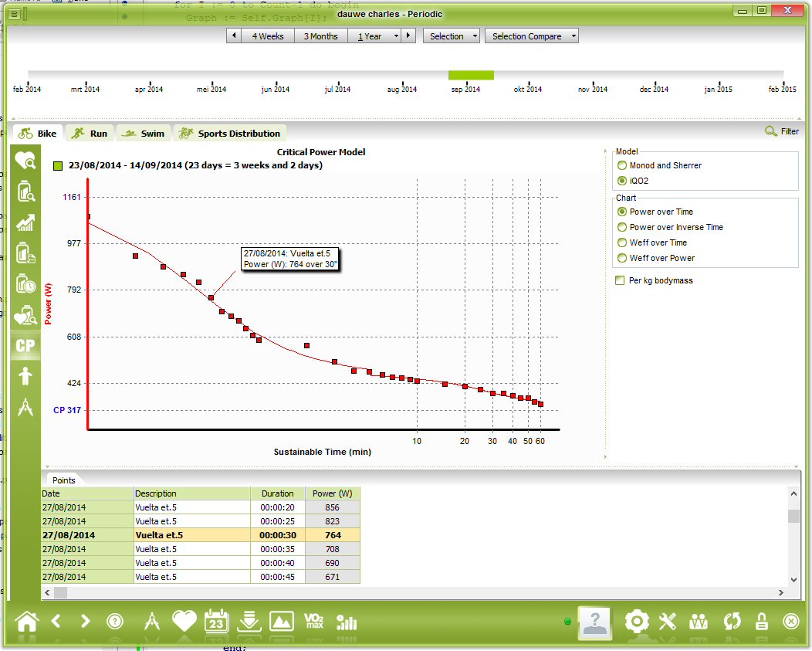Open the VO2 max icon
This screenshot has width=812, height=651.
point(314,621)
